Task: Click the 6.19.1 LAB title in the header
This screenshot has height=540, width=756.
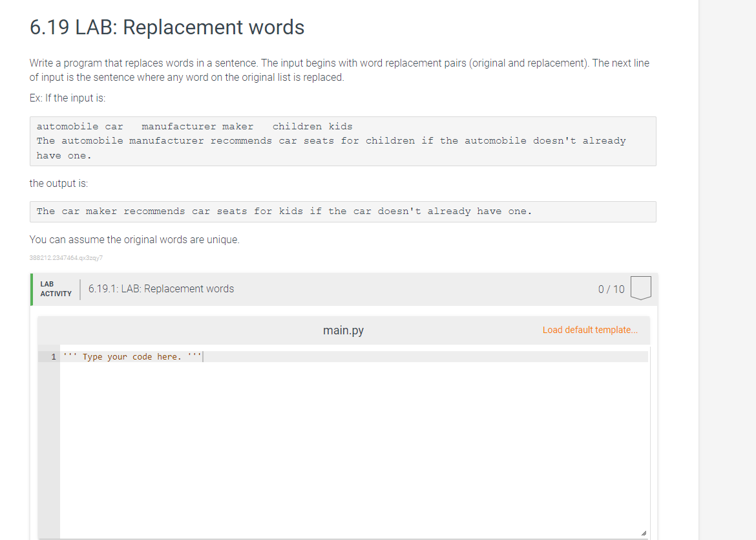Action: coord(161,288)
